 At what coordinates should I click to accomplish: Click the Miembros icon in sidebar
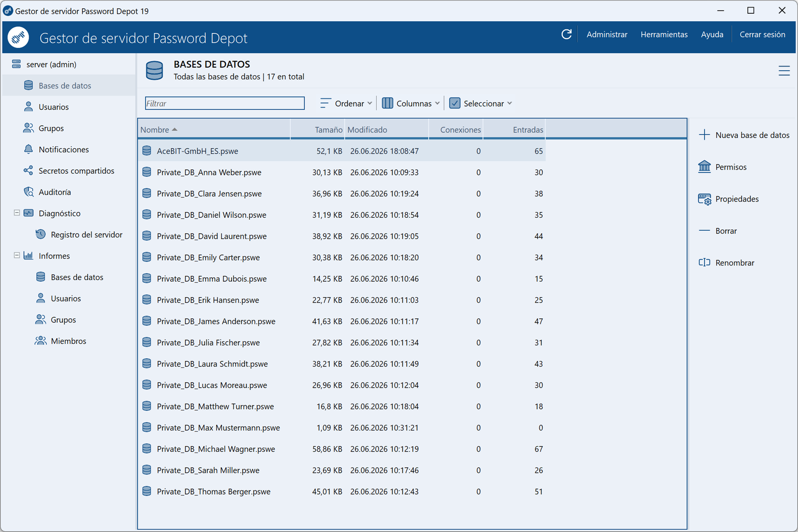40,341
